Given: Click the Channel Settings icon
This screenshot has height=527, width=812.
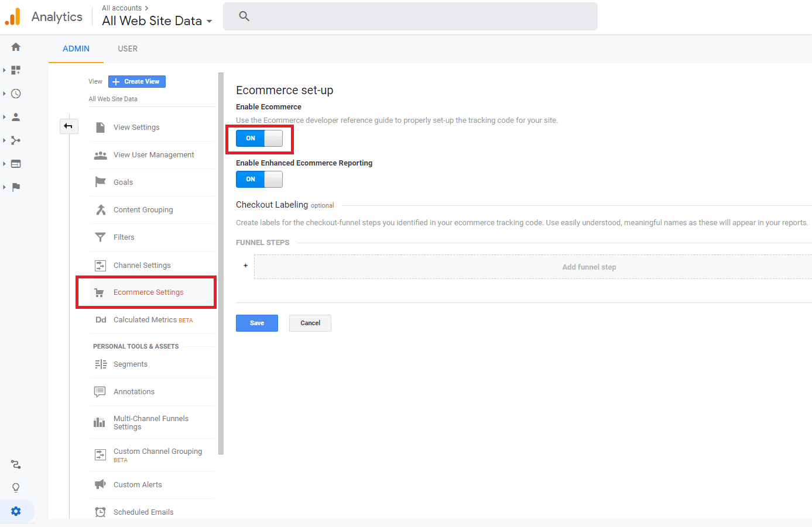Looking at the screenshot, I should tap(101, 266).
